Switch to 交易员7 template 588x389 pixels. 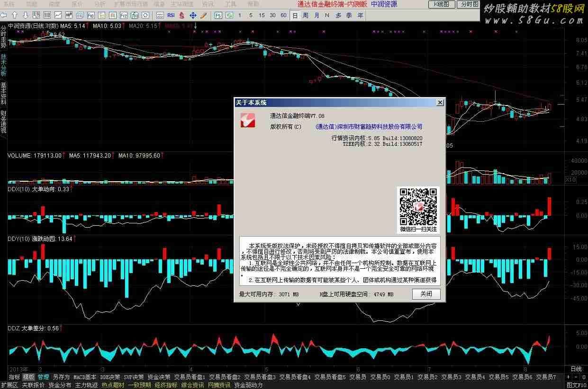(546, 377)
